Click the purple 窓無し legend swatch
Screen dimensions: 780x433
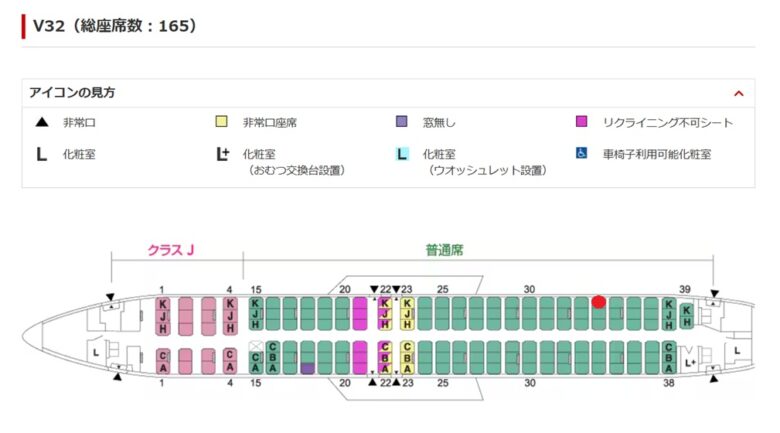click(x=401, y=121)
